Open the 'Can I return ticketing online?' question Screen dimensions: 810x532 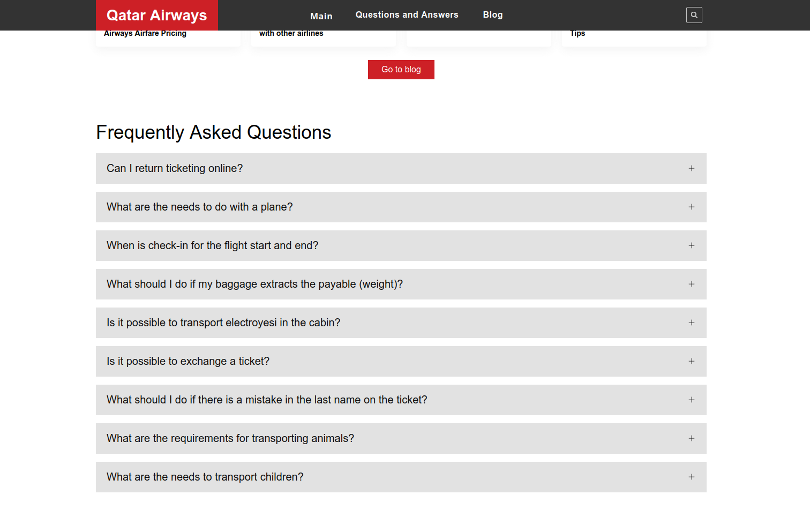click(175, 168)
